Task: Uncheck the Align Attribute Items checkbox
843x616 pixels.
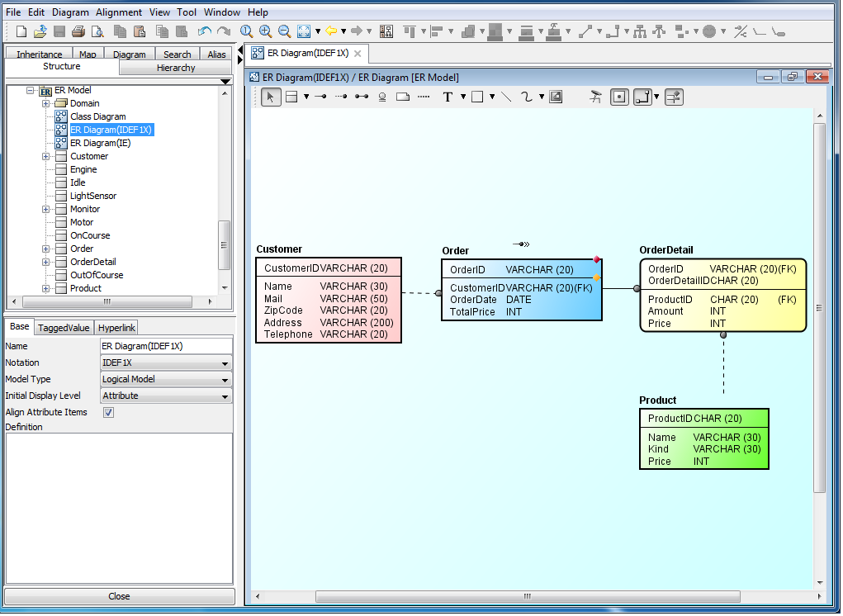Action: point(109,413)
